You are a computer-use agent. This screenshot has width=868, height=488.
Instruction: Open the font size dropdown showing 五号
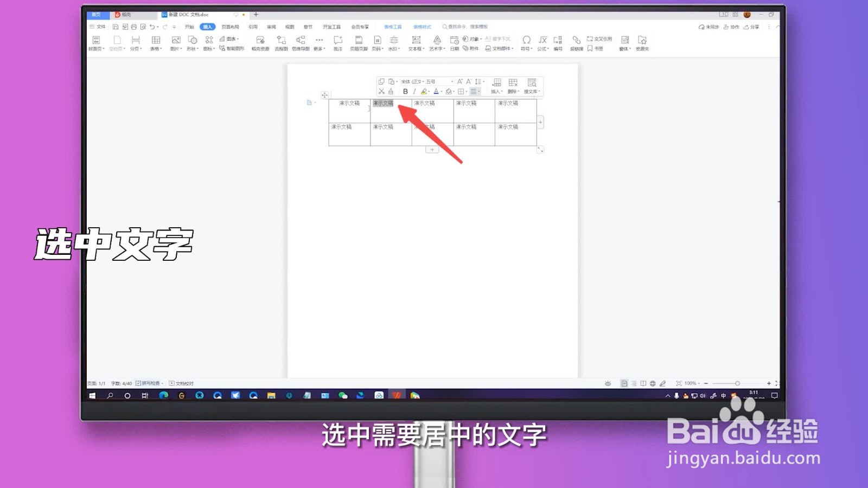[431, 82]
